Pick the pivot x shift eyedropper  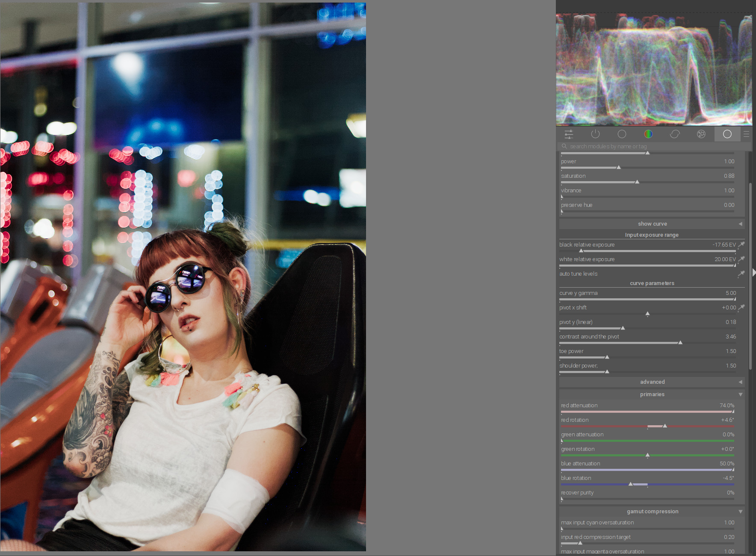(x=741, y=308)
